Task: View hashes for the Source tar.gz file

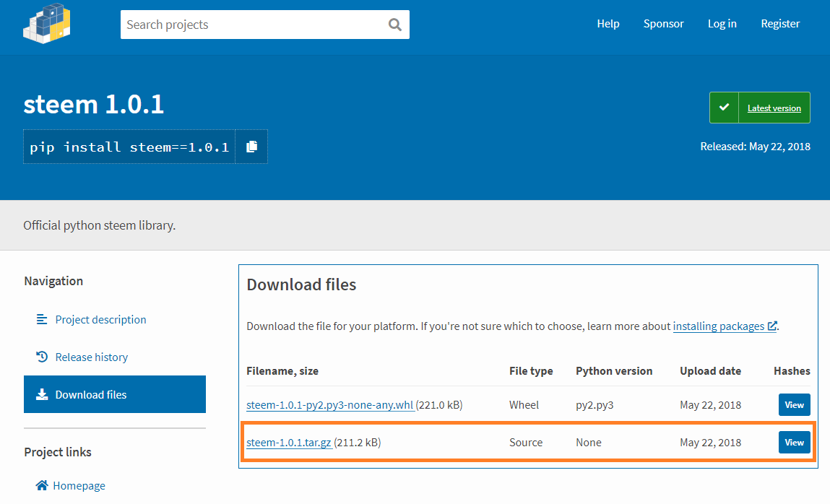Action: coord(794,442)
